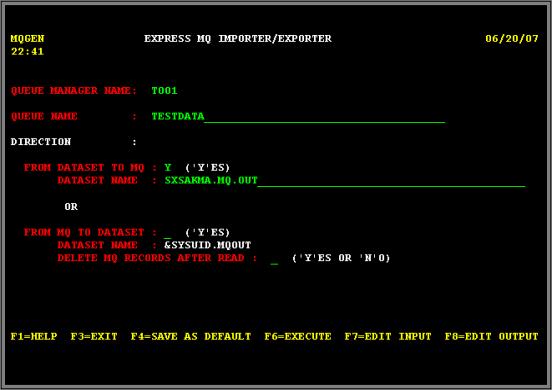
Task: Activate the F6=EXECUTE function key label
Action: coord(298,336)
